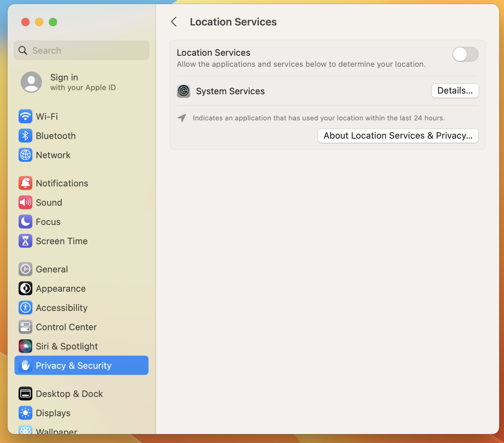The height and width of the screenshot is (443, 504).
Task: Close window with red button
Action: [x=25, y=22]
